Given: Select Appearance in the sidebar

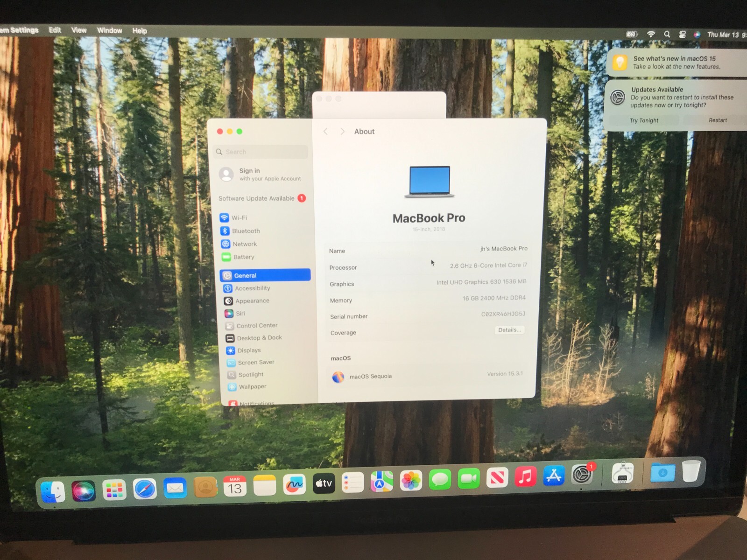Looking at the screenshot, I should coord(252,301).
